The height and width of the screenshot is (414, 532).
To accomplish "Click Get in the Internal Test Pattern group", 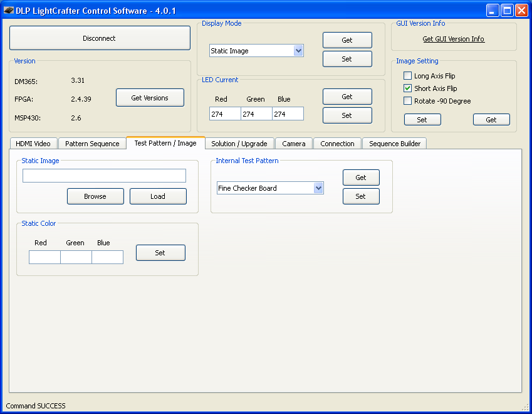I will coord(361,178).
